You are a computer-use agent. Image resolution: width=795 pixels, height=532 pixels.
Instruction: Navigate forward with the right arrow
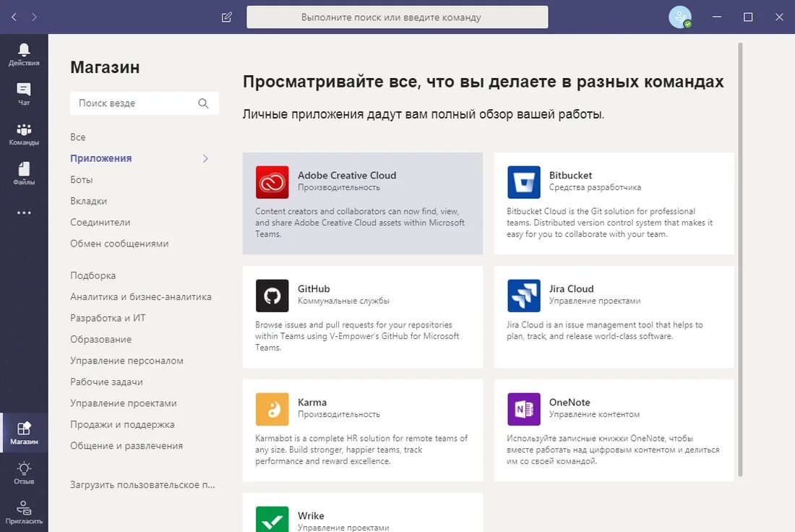coord(34,17)
